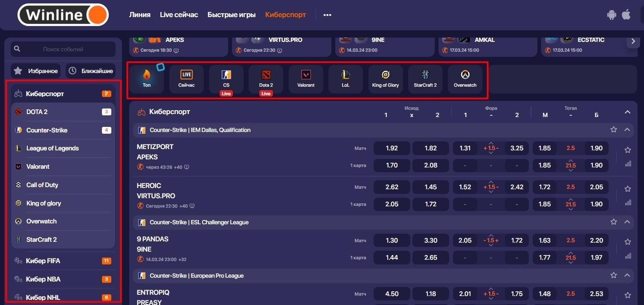Open Кибер NHL sidebar category
644x305 pixels.
click(x=63, y=297)
